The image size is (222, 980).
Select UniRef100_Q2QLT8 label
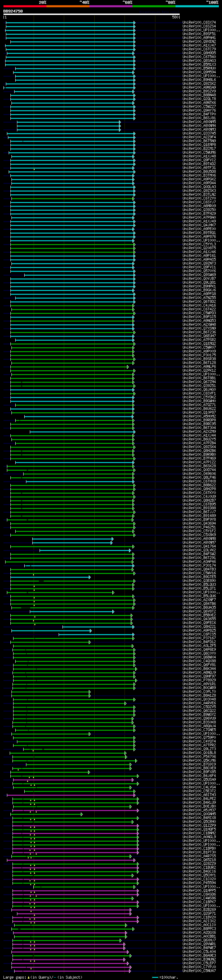tap(199, 99)
